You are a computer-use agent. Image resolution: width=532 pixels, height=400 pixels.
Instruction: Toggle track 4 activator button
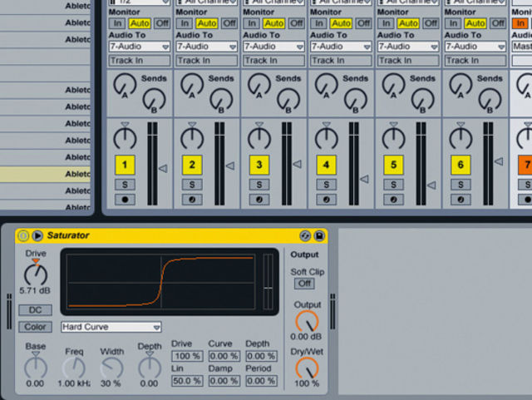tap(326, 165)
